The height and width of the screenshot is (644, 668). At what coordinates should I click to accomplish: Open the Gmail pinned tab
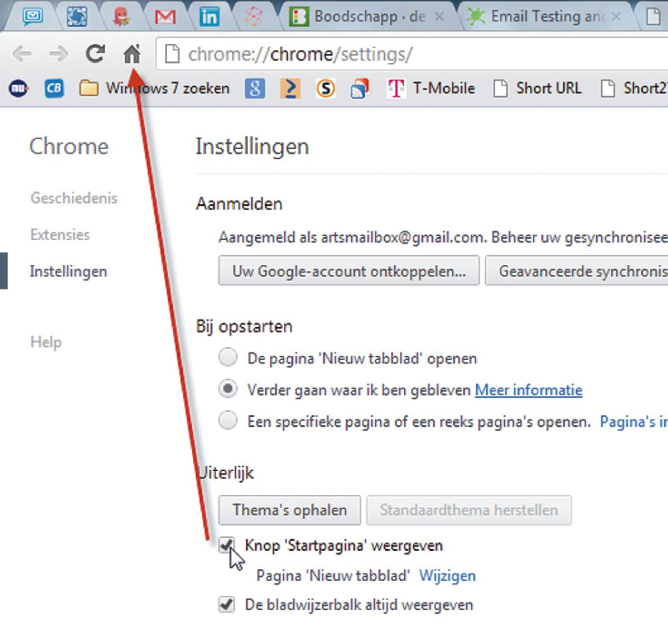pyautogui.click(x=165, y=16)
